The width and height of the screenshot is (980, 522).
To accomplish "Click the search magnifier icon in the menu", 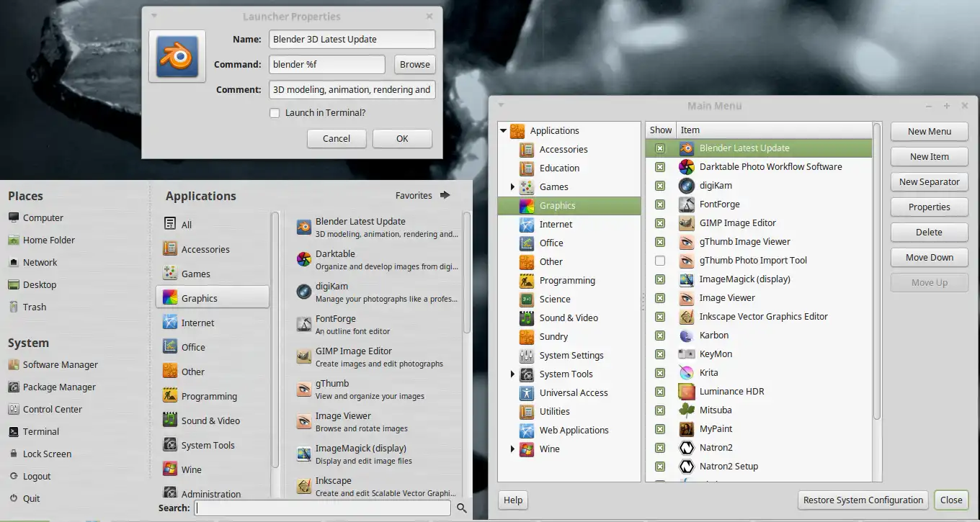I will coord(462,508).
